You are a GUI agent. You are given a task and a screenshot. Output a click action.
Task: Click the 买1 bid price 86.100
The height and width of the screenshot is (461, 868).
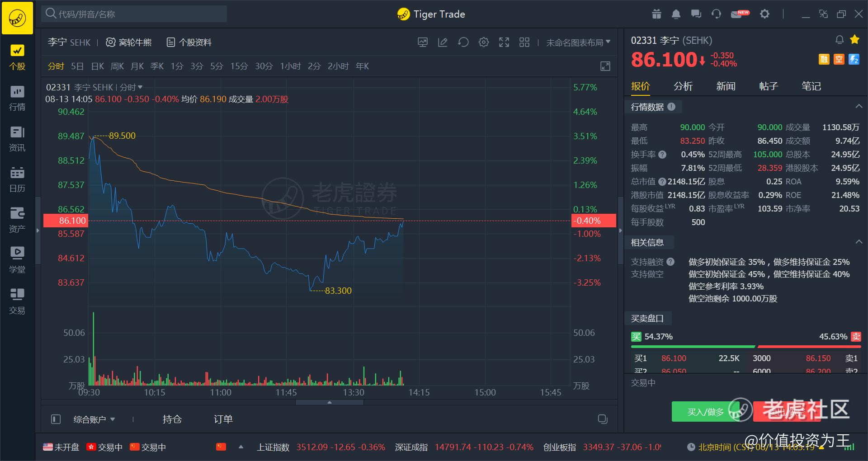(674, 358)
